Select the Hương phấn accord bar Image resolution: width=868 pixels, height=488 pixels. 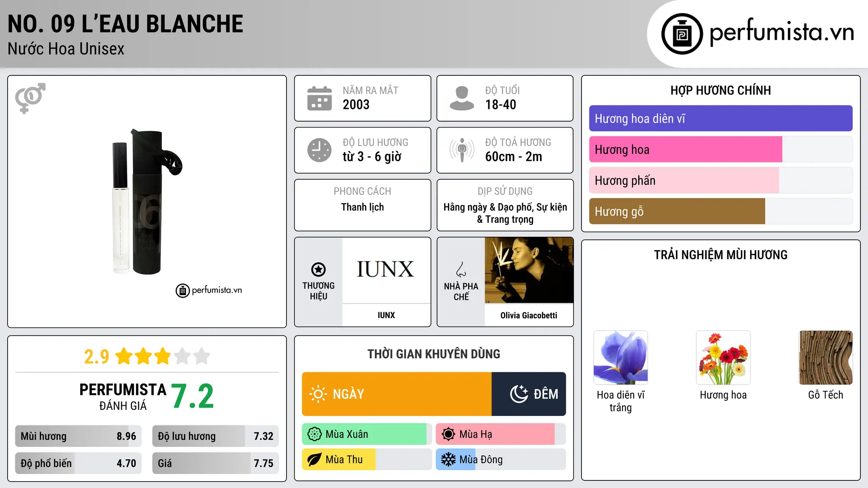(x=721, y=180)
